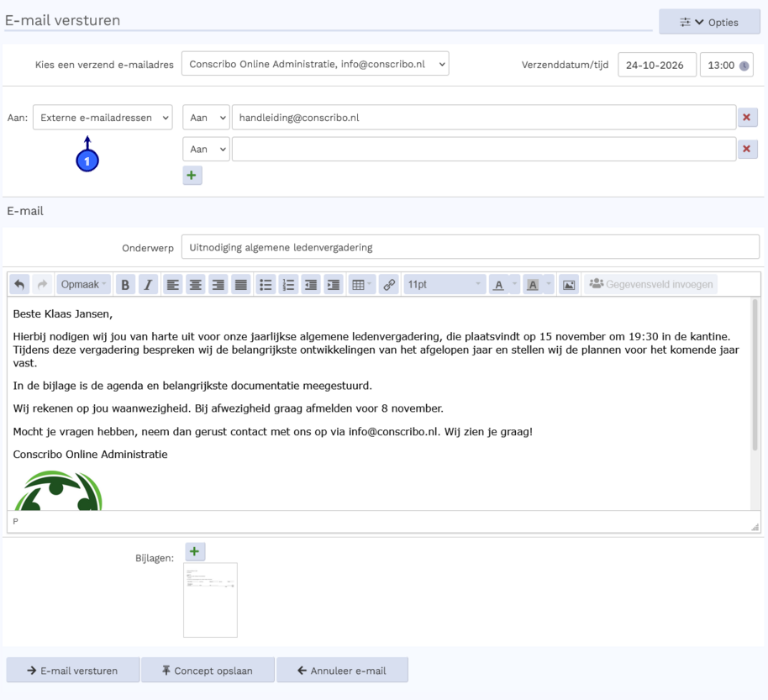
Task: Add another recipient row
Action: click(x=192, y=176)
